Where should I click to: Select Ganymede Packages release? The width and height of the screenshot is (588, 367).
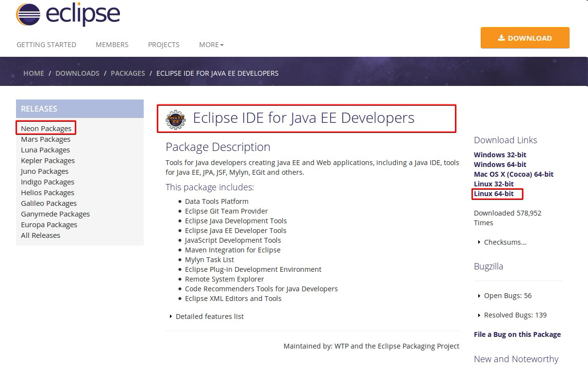click(x=55, y=214)
